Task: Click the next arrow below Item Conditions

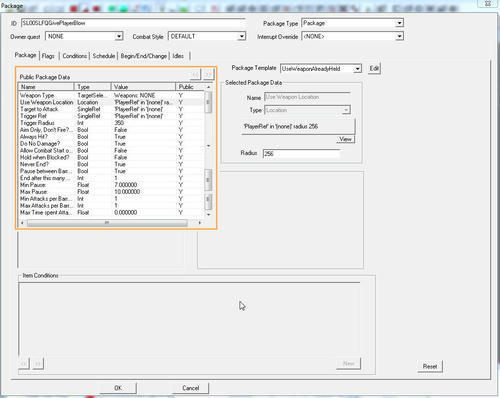Action: pyautogui.click(x=38, y=363)
